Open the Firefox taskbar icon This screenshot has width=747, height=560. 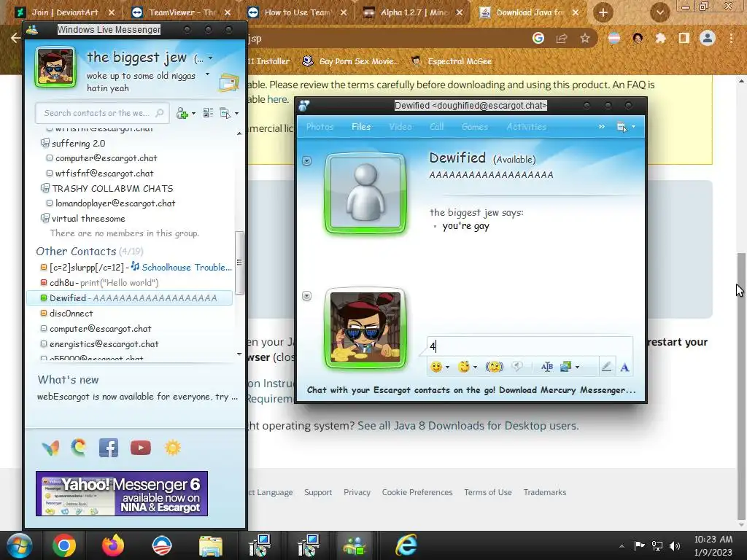113,545
